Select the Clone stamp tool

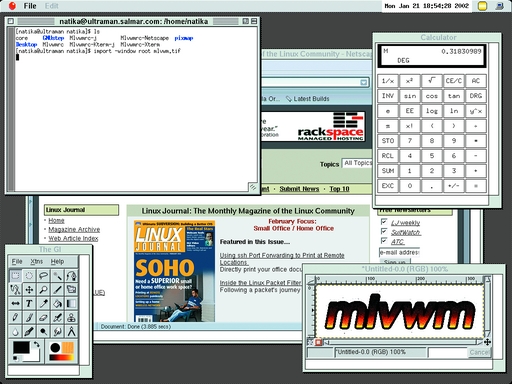pyautogui.click(x=71, y=317)
